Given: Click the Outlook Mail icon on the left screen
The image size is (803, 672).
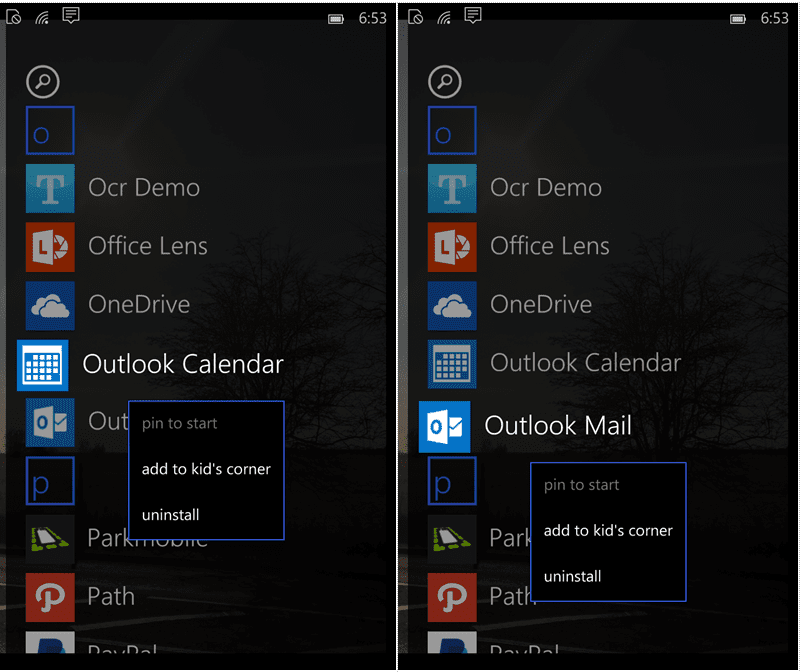Looking at the screenshot, I should [50, 423].
